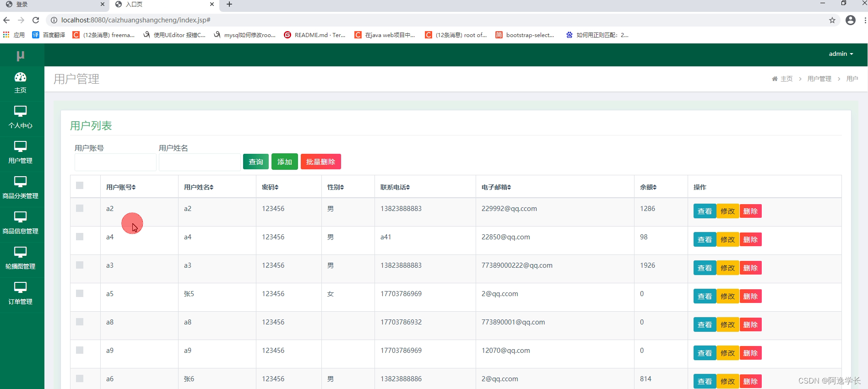
Task: Click the red 批量删除 button
Action: click(321, 162)
